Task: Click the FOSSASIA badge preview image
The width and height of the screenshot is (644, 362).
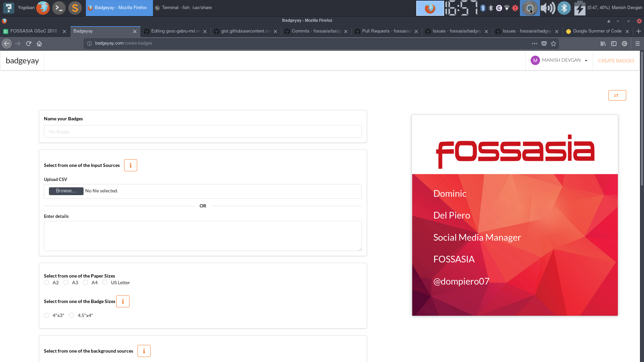Action: tap(515, 215)
